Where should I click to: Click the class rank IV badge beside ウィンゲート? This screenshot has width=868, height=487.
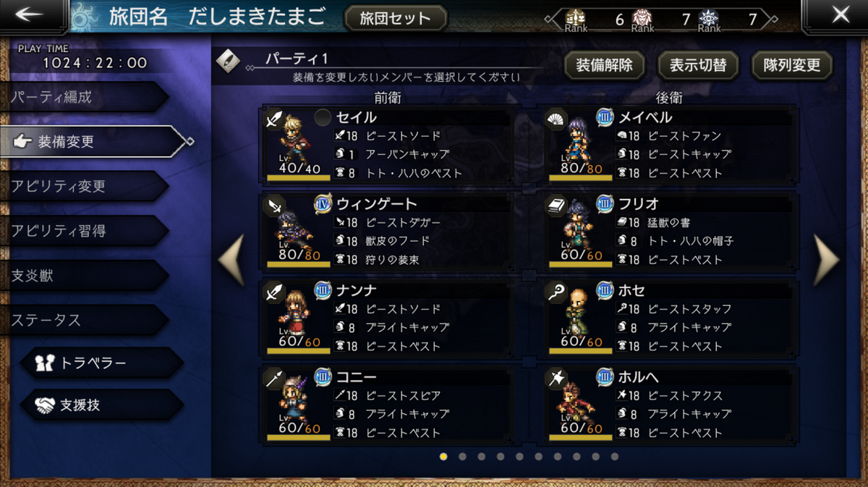323,204
